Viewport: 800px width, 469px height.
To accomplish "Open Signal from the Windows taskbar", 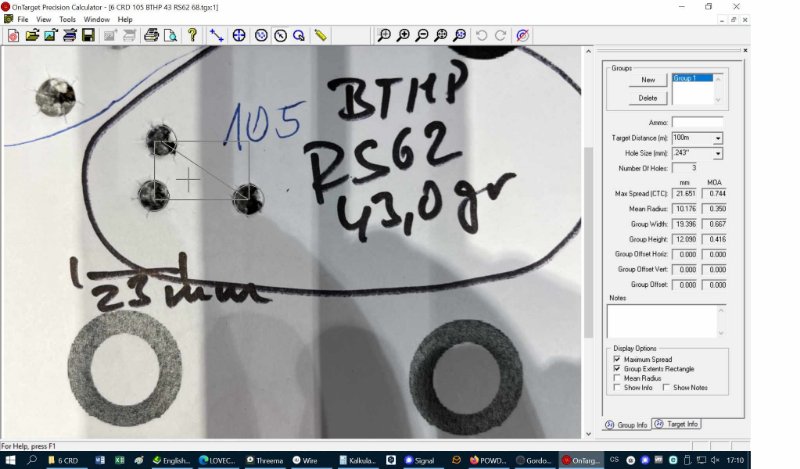I will coord(423,460).
